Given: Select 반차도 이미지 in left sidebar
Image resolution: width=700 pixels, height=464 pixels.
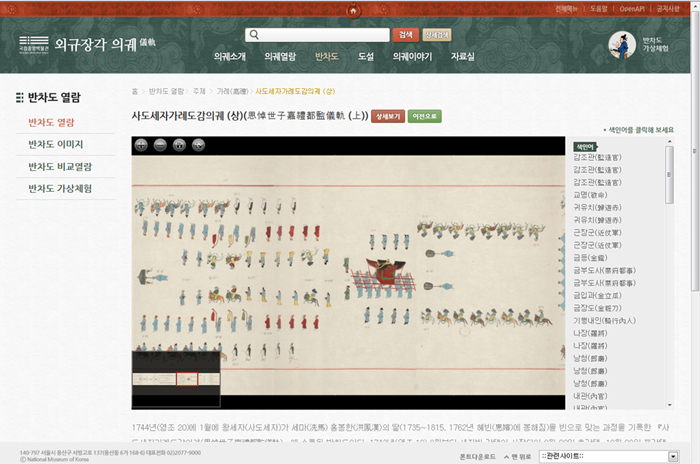Looking at the screenshot, I should (x=56, y=144).
